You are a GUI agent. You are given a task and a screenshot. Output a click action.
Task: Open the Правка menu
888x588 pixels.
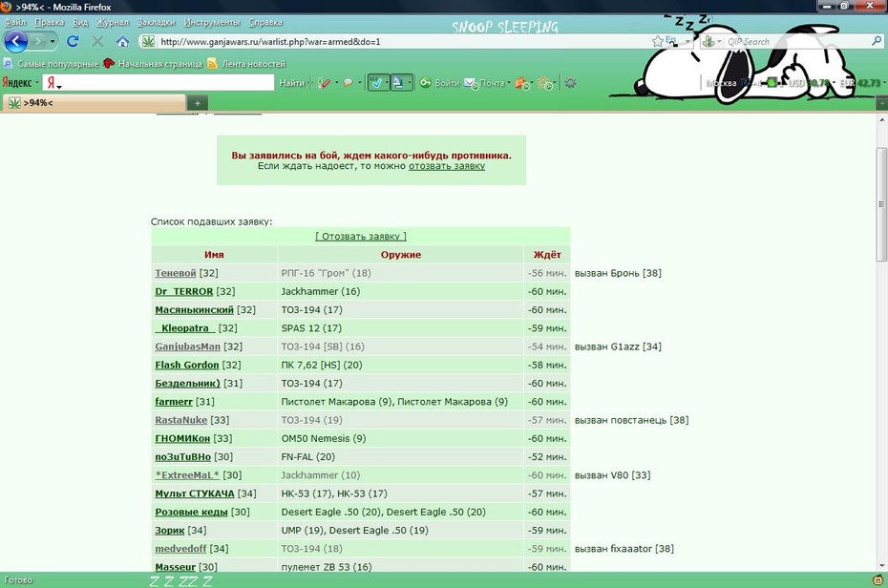click(x=49, y=22)
